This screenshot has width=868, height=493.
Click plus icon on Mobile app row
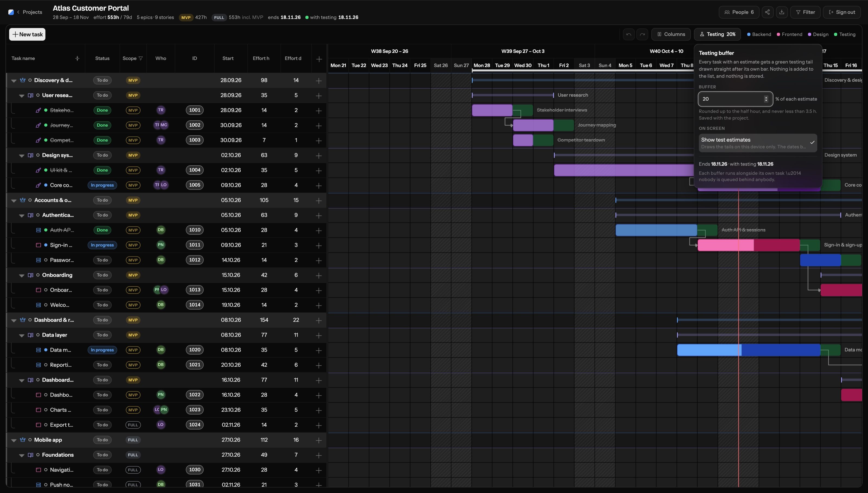[x=319, y=440]
